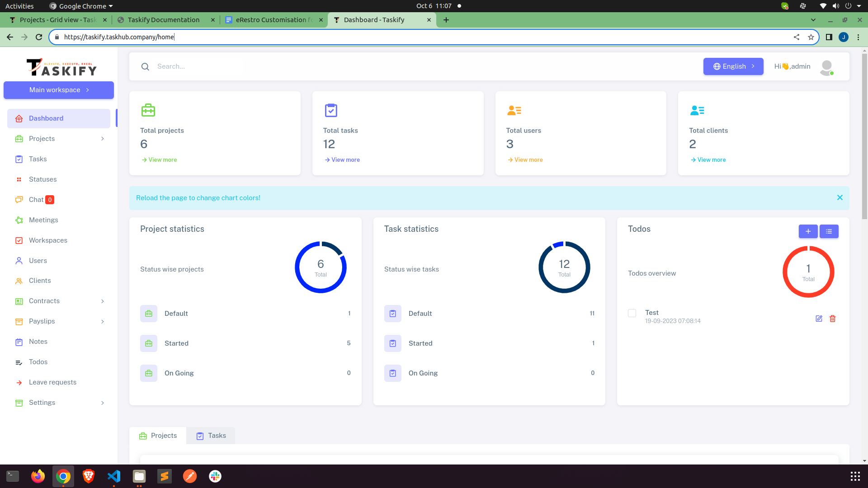Open the English language dropdown
Screen dimensions: 868x488
733,66
